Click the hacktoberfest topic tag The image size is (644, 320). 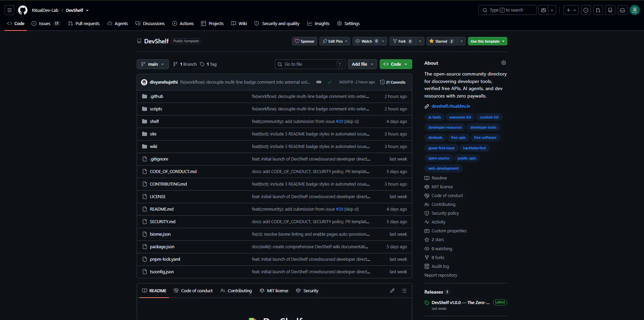[x=474, y=148]
